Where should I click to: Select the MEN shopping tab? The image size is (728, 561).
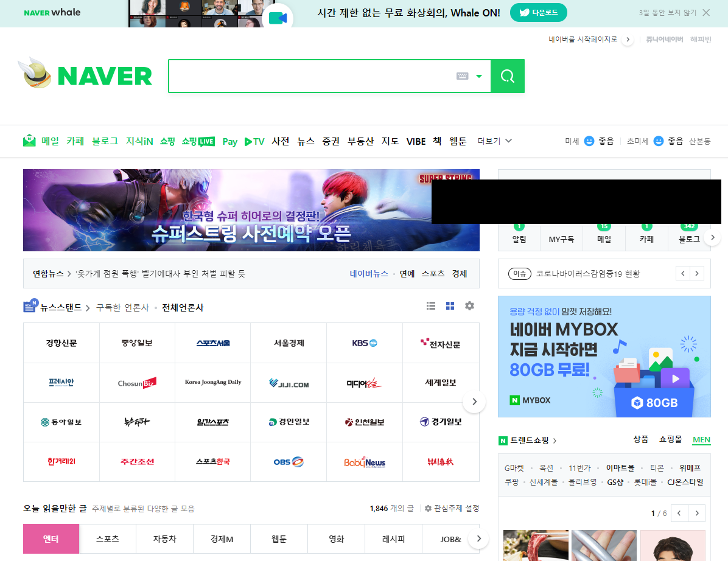click(x=701, y=440)
